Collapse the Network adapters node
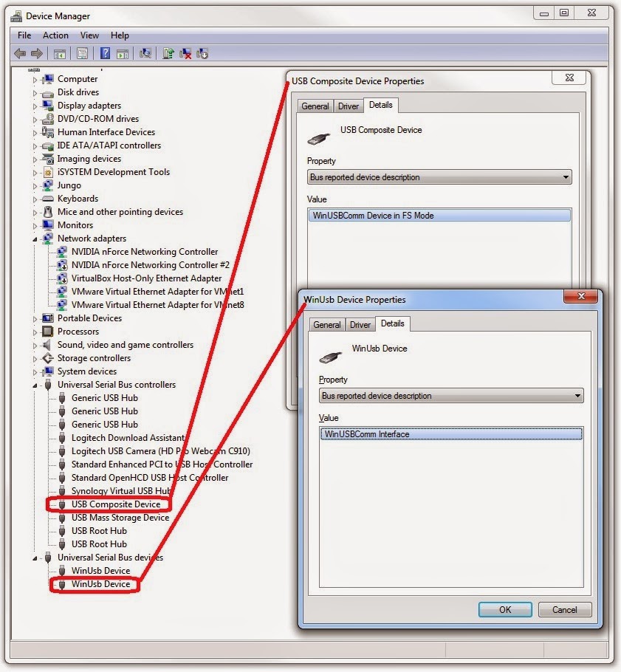 pos(35,239)
